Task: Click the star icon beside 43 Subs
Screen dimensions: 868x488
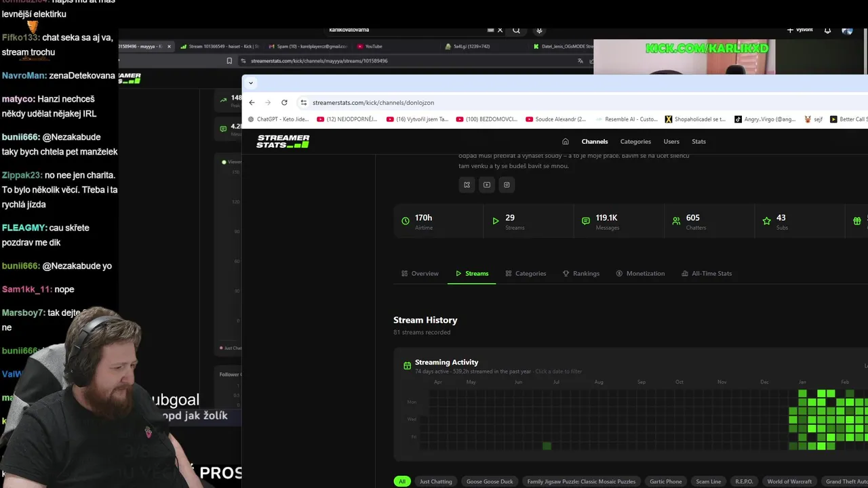Action: point(766,221)
